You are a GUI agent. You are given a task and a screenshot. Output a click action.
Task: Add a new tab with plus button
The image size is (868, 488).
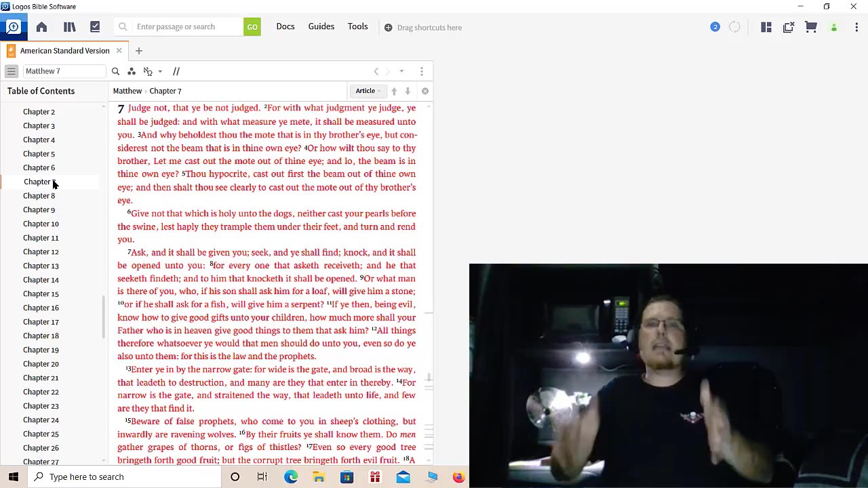139,51
